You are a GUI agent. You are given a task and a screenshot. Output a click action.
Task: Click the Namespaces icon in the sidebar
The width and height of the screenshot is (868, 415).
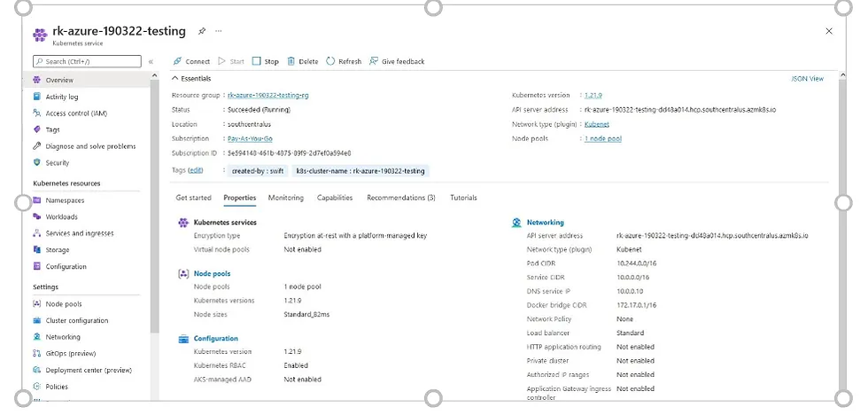click(x=37, y=200)
